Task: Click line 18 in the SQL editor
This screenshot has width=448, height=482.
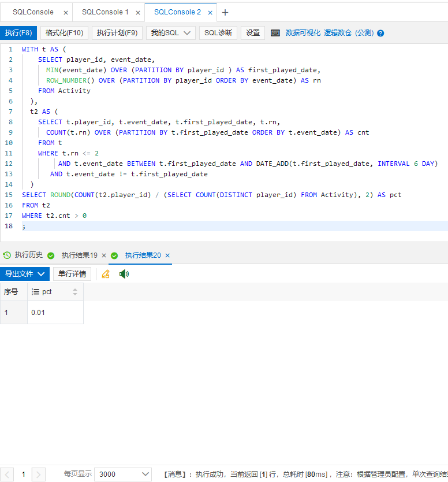Action: [234, 226]
